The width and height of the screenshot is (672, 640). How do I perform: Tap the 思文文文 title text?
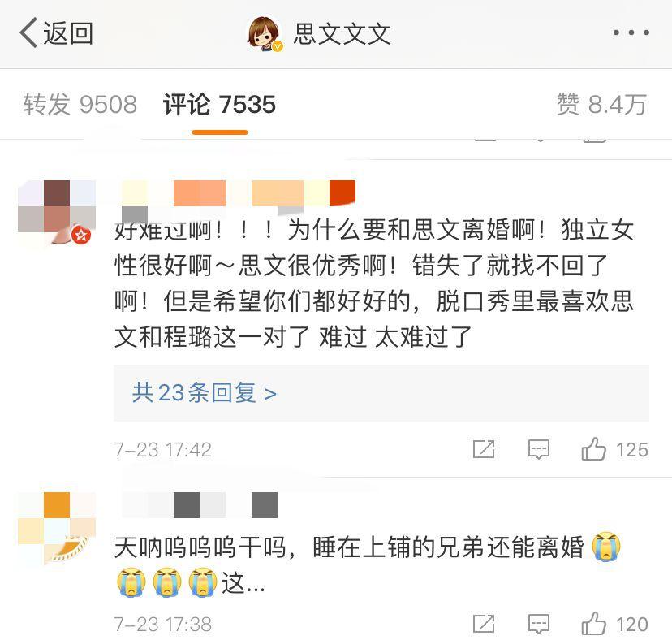tap(342, 33)
